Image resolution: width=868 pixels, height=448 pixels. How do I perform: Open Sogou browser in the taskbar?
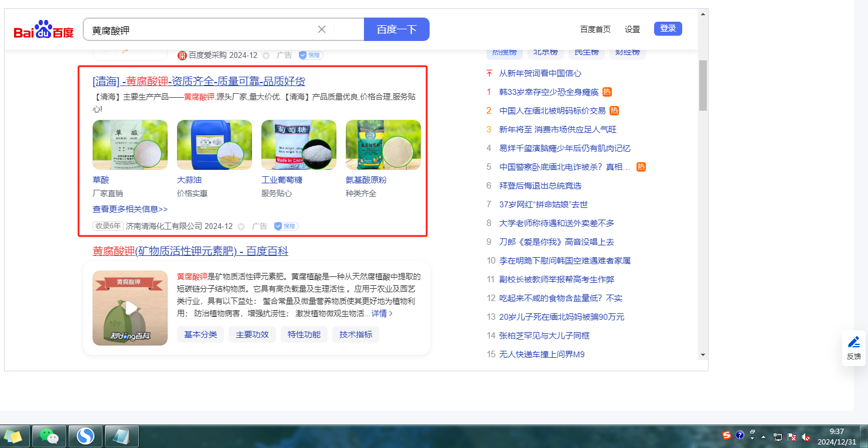pyautogui.click(x=86, y=436)
